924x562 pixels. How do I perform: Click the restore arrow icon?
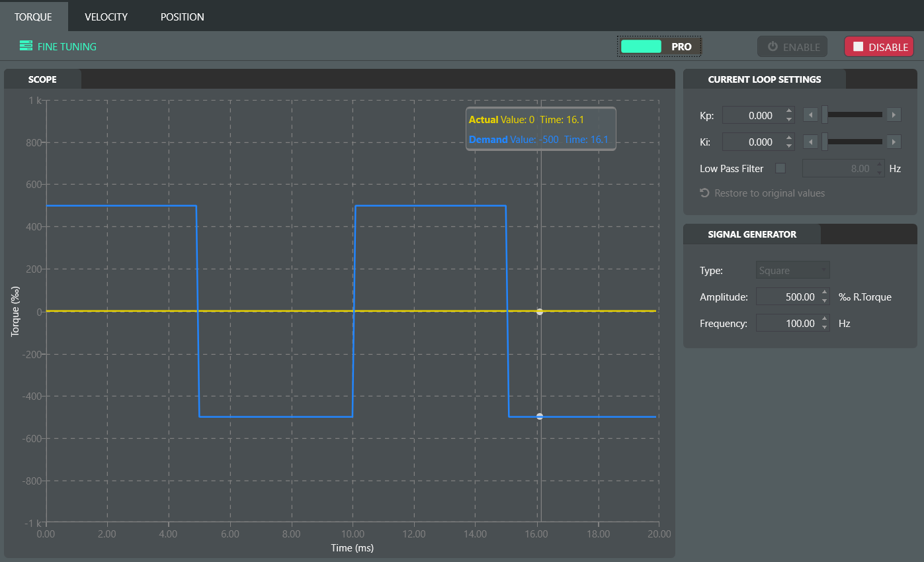[x=704, y=193]
